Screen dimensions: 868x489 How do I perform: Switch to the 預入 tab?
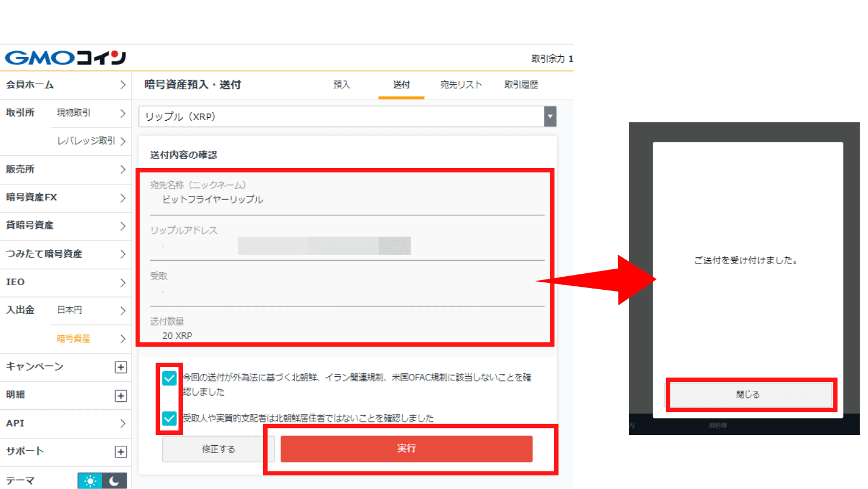(x=342, y=85)
